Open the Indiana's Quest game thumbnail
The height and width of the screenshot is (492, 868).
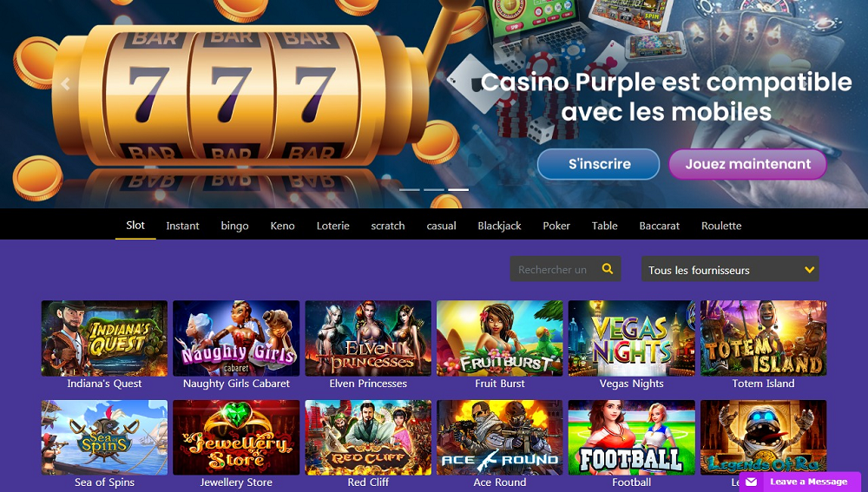coord(104,338)
